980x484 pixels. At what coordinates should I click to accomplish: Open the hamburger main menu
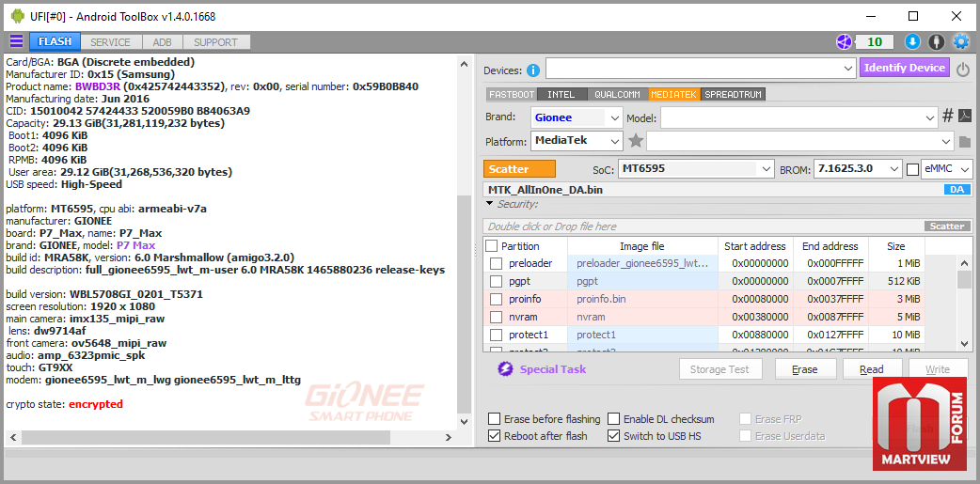[x=16, y=42]
